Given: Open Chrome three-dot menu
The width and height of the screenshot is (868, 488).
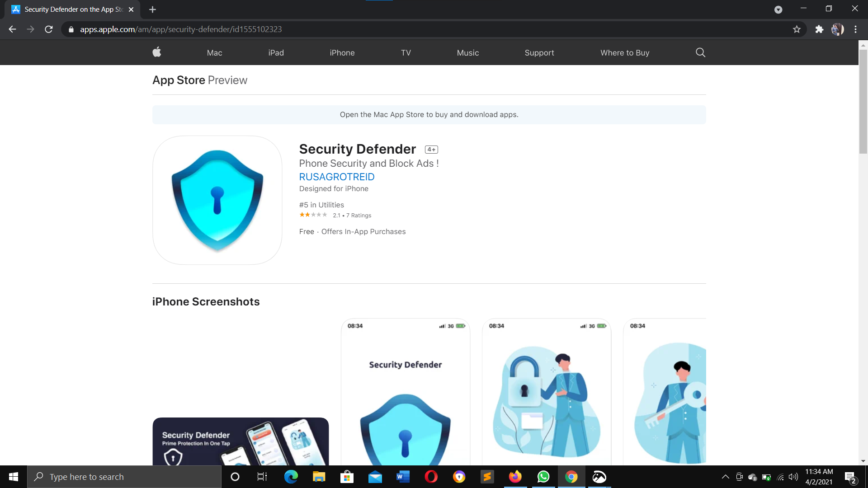Looking at the screenshot, I should tap(855, 29).
